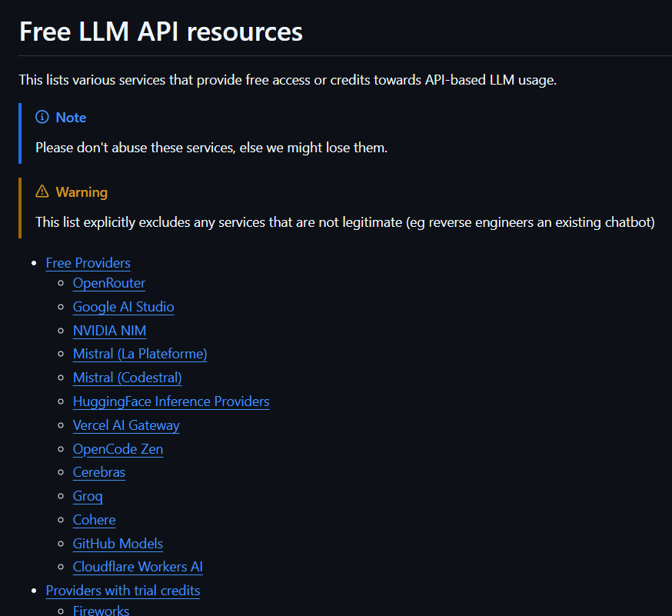Select Mistral (Codestral) link
Image resolution: width=672 pixels, height=616 pixels.
click(128, 378)
